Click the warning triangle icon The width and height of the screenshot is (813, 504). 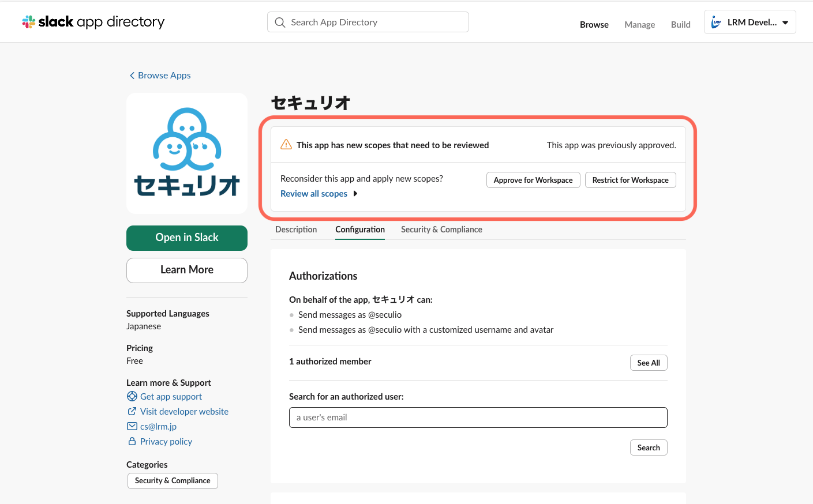286,145
